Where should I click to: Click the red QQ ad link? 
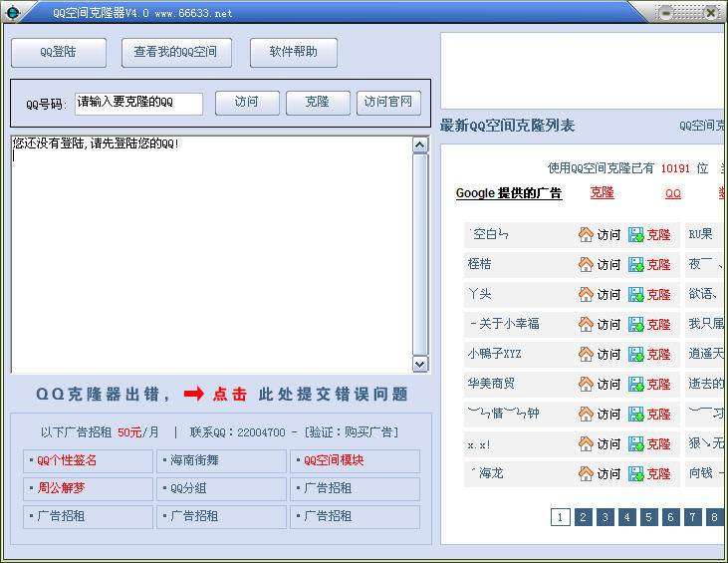[673, 193]
